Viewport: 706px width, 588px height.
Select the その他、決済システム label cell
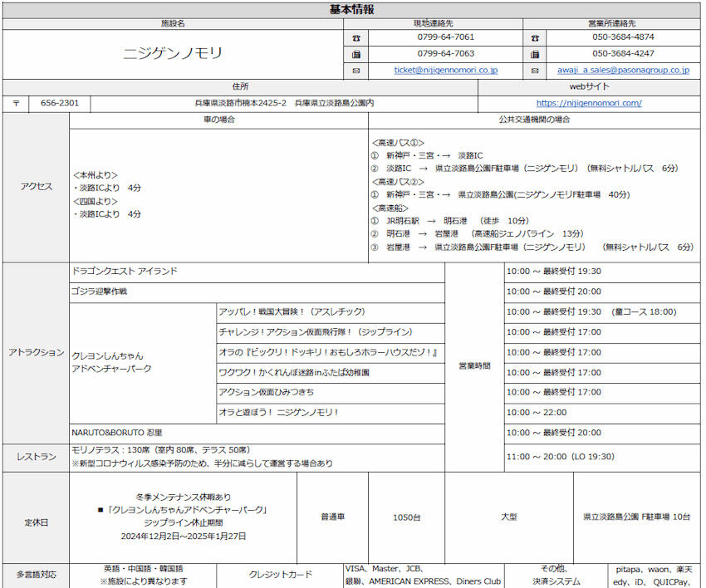pos(556,576)
